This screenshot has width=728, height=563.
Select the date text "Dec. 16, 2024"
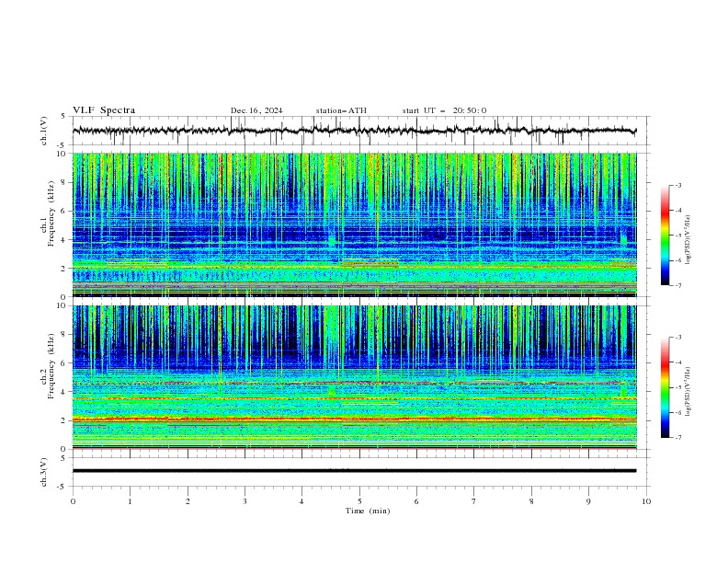coord(256,110)
